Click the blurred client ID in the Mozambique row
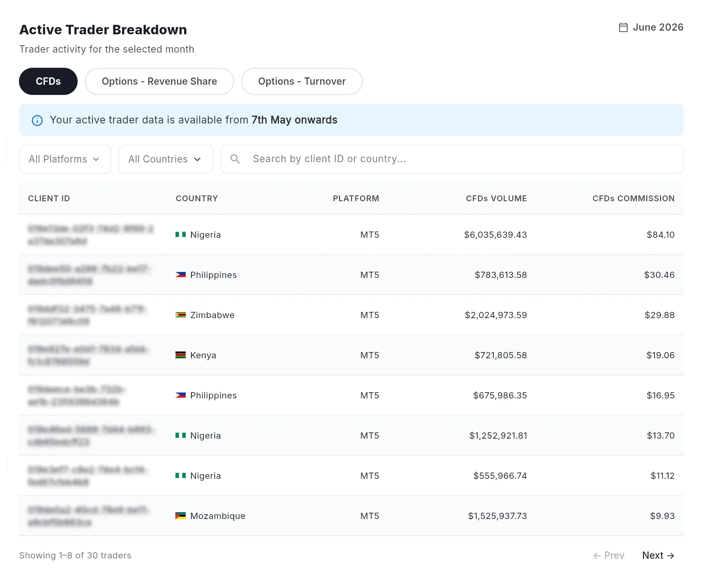The image size is (705, 588). pos(88,516)
